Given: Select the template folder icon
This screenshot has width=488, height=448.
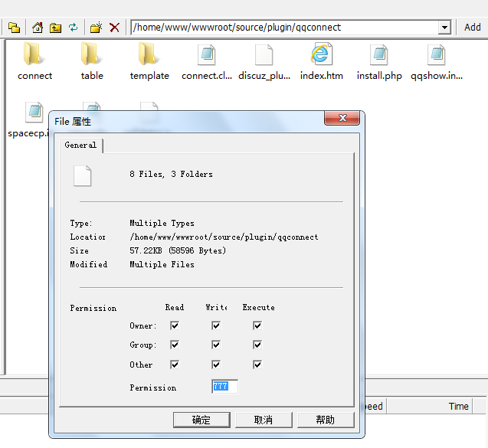Looking at the screenshot, I should pyautogui.click(x=149, y=55).
